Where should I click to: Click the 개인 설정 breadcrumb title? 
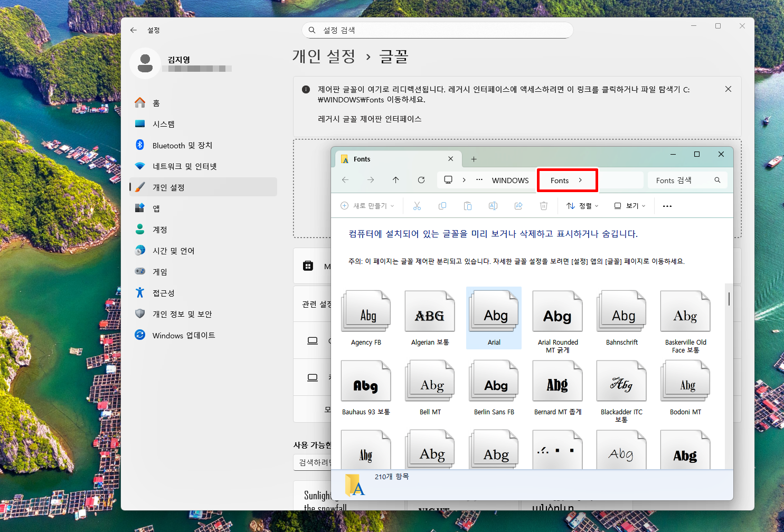(x=324, y=56)
